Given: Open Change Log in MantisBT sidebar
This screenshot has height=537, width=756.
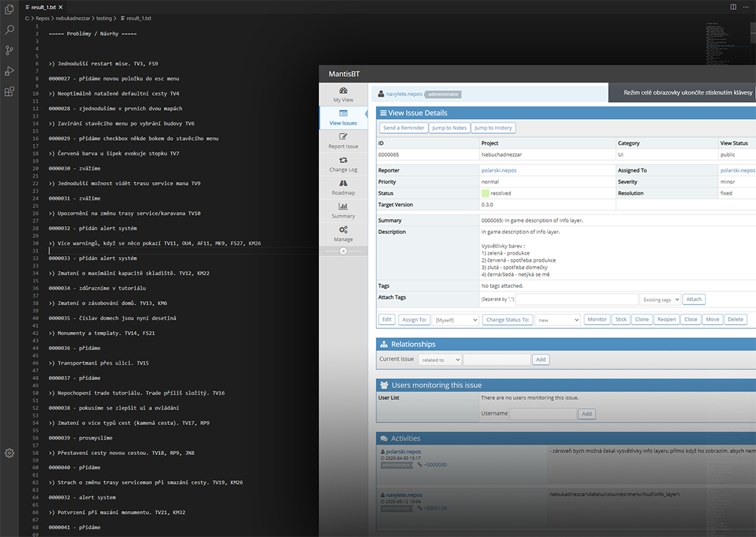Looking at the screenshot, I should pyautogui.click(x=343, y=164).
